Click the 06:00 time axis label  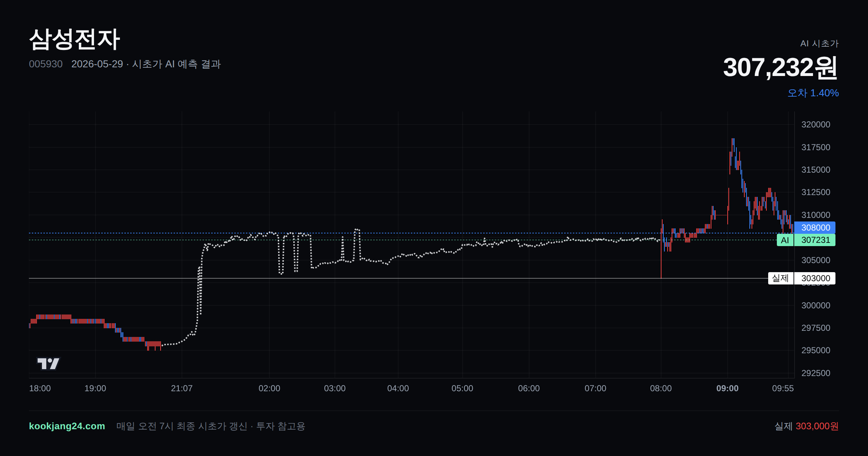[x=529, y=388]
